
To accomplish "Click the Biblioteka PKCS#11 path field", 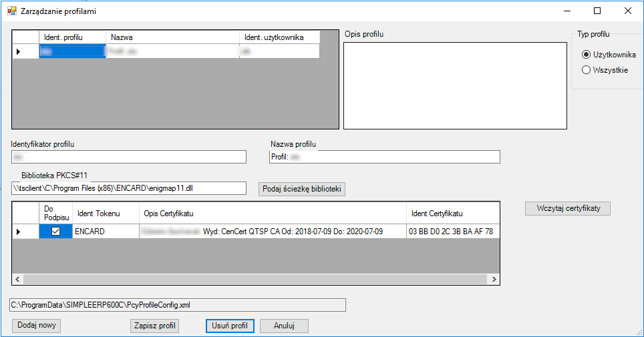I will coord(129,188).
